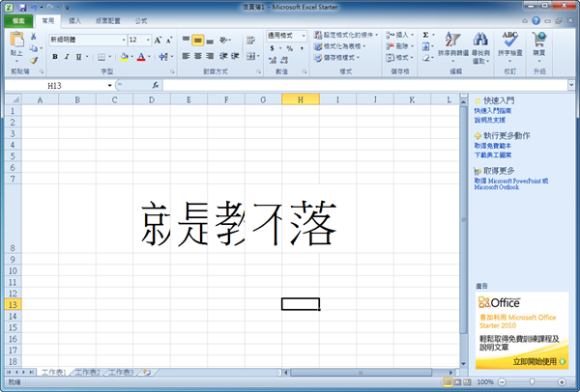Open Find and Select binoculars
This screenshot has width=580, height=392.
point(480,47)
